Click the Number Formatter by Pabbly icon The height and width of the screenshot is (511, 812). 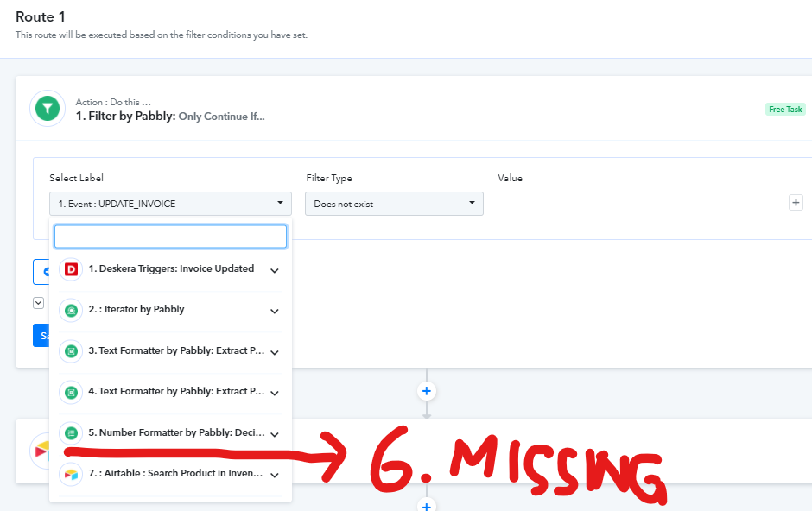(71, 433)
